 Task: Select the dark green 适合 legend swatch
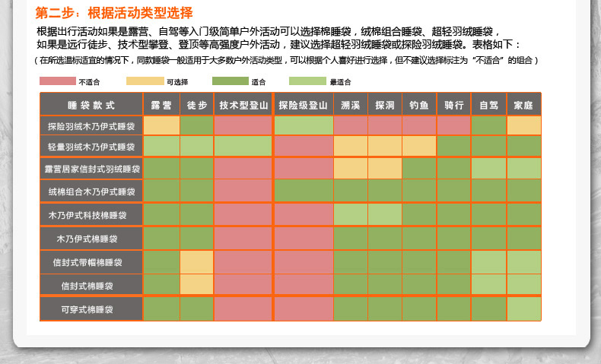pyautogui.click(x=231, y=81)
